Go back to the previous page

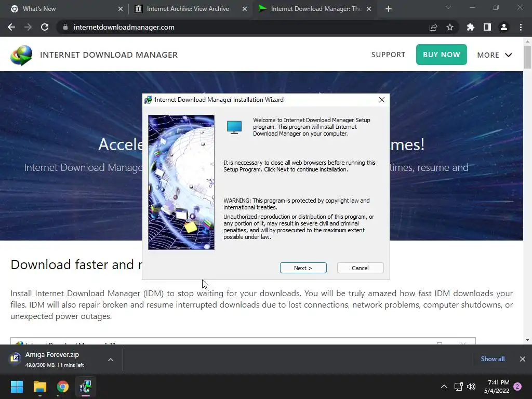point(11,27)
